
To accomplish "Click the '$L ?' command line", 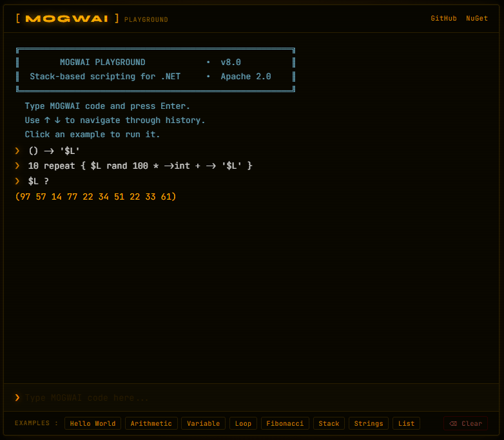I will pos(38,181).
